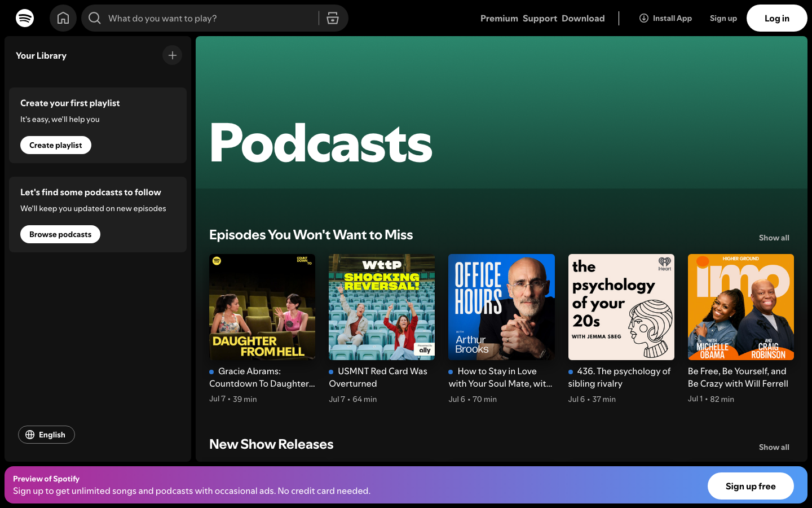Click the Install App download icon
Screen dimensions: 812x508
point(643,18)
